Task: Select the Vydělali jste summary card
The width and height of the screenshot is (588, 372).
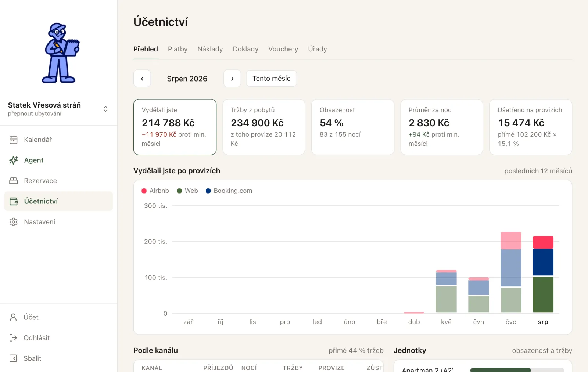Action: click(175, 127)
